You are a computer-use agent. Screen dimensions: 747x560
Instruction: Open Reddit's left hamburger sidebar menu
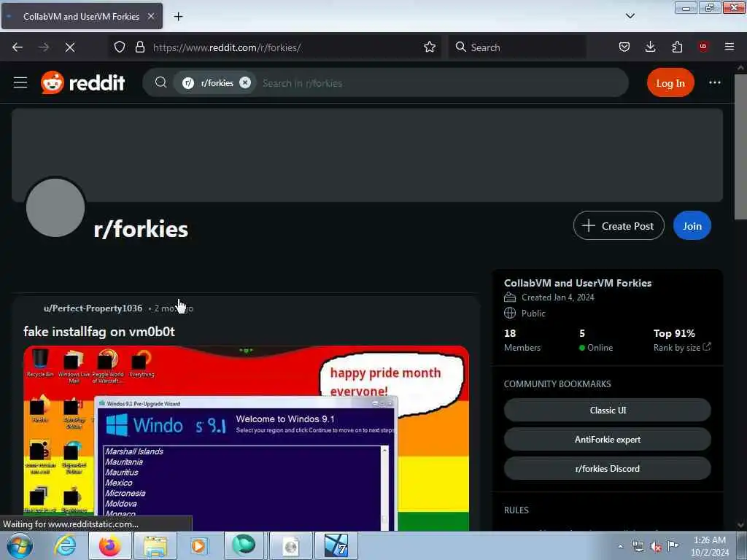pyautogui.click(x=20, y=83)
